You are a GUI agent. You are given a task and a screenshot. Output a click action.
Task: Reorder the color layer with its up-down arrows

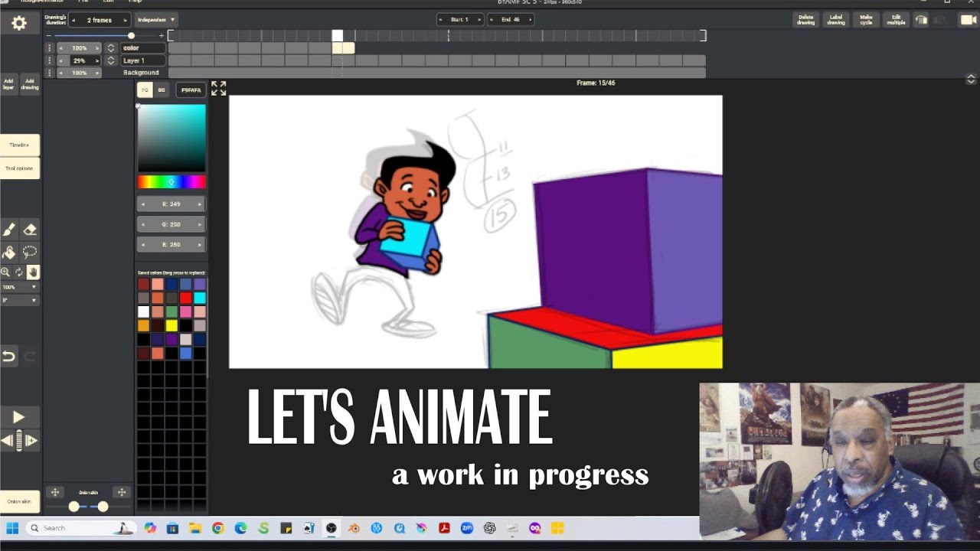[x=111, y=48]
